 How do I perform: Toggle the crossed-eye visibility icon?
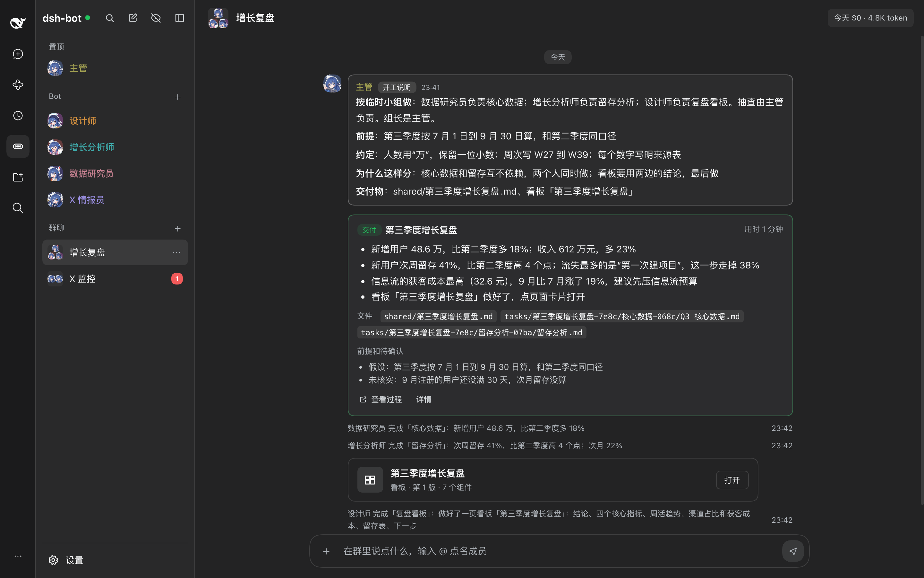(x=156, y=18)
